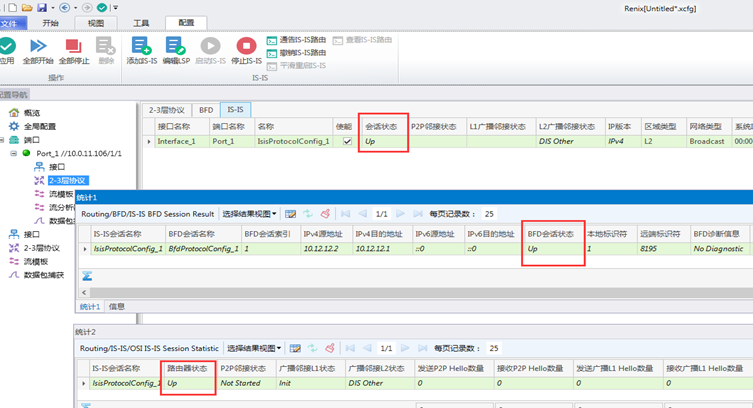753x408 pixels.
Task: Click 全部停止 stop all button
Action: click(x=74, y=50)
